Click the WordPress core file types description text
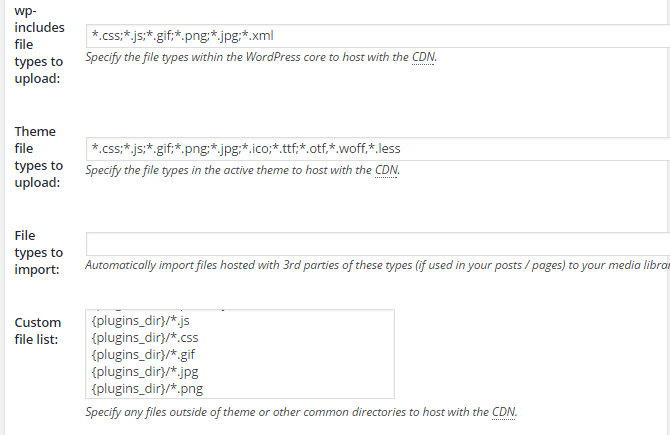670x435 pixels. coord(261,57)
